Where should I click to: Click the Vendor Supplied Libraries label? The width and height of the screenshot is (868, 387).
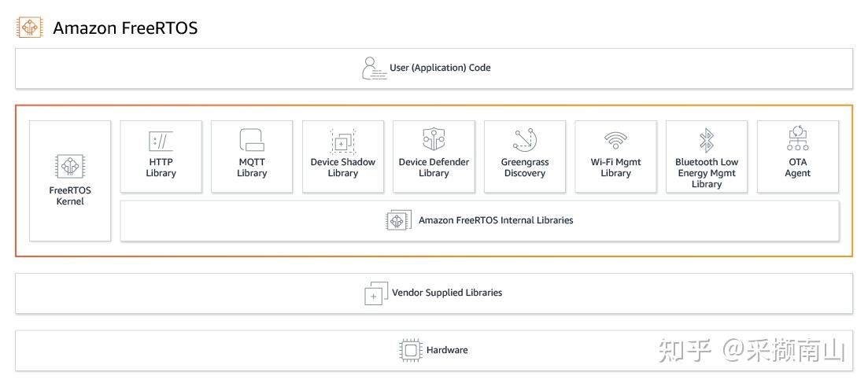pos(447,293)
